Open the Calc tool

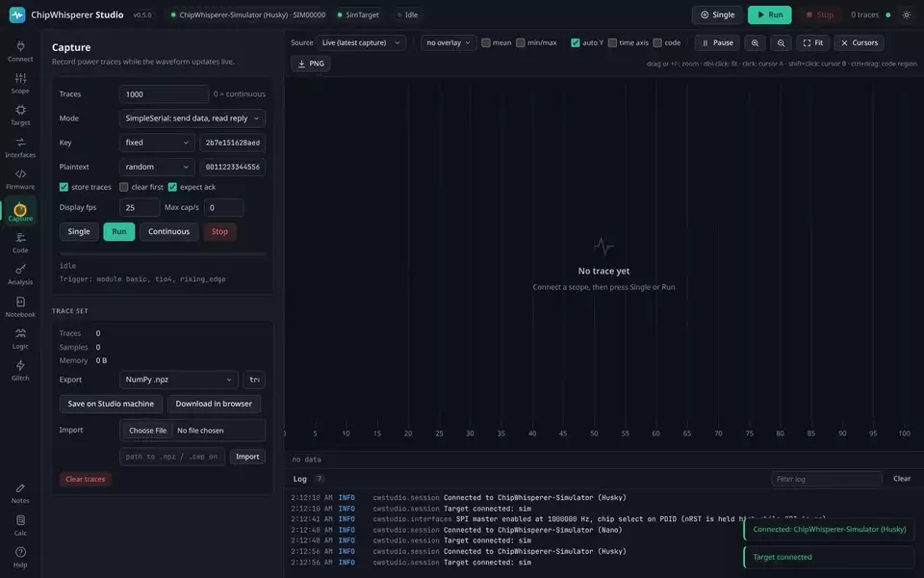[20, 525]
